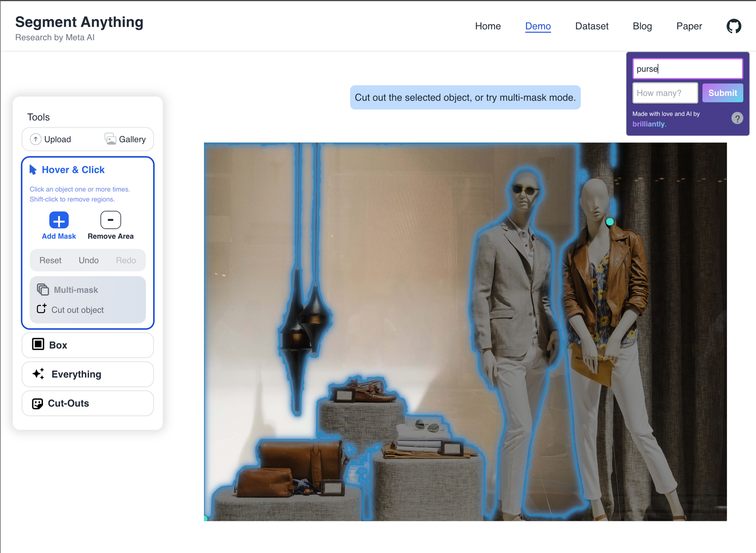Click the 'Research by Meta AI' subtitle

tap(55, 37)
